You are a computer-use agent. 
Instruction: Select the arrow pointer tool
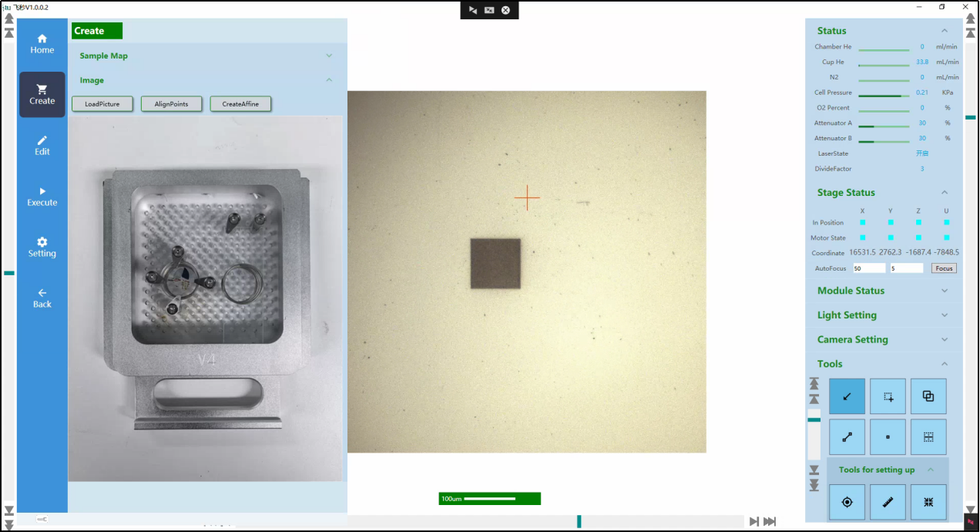pyautogui.click(x=847, y=396)
